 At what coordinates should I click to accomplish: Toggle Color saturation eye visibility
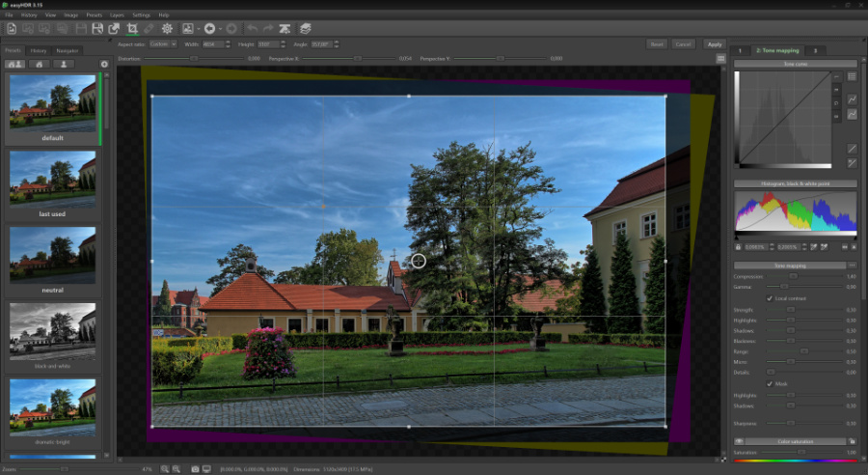click(x=739, y=442)
